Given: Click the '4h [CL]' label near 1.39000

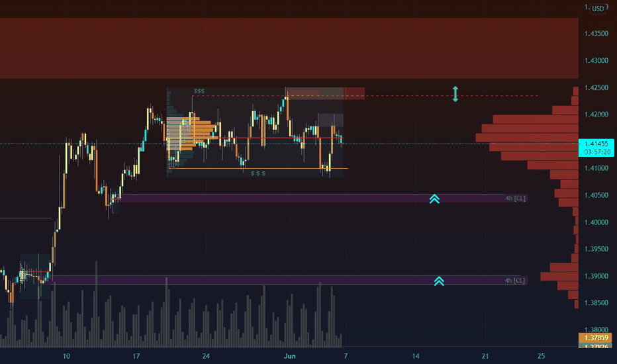Looking at the screenshot, I should pos(515,281).
